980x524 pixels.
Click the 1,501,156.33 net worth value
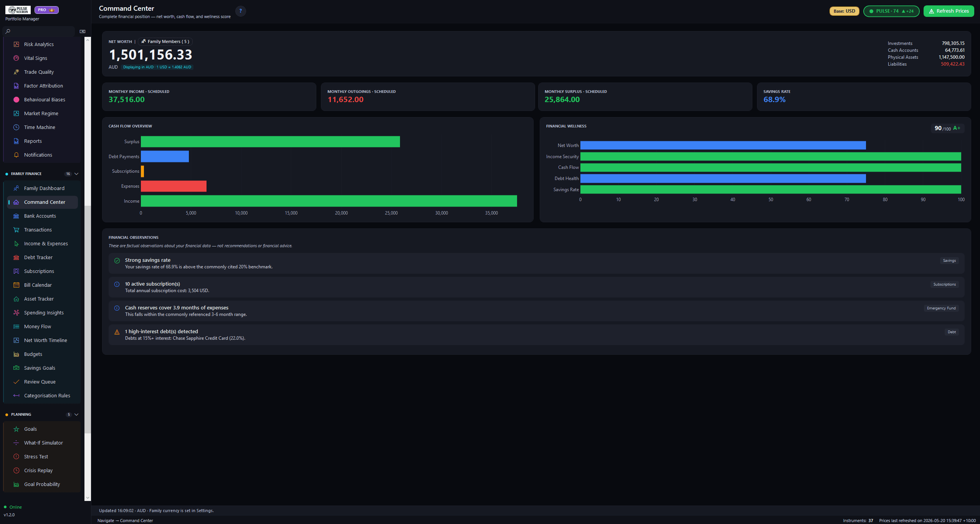point(150,55)
